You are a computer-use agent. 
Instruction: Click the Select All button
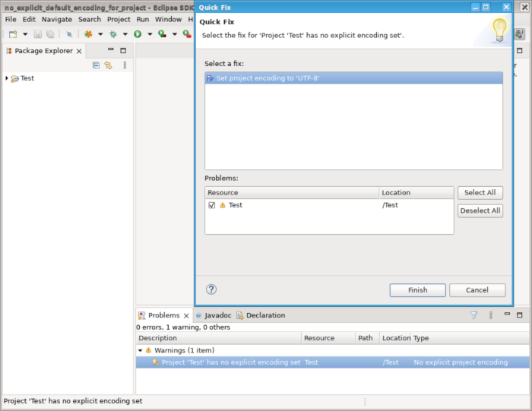pyautogui.click(x=480, y=193)
